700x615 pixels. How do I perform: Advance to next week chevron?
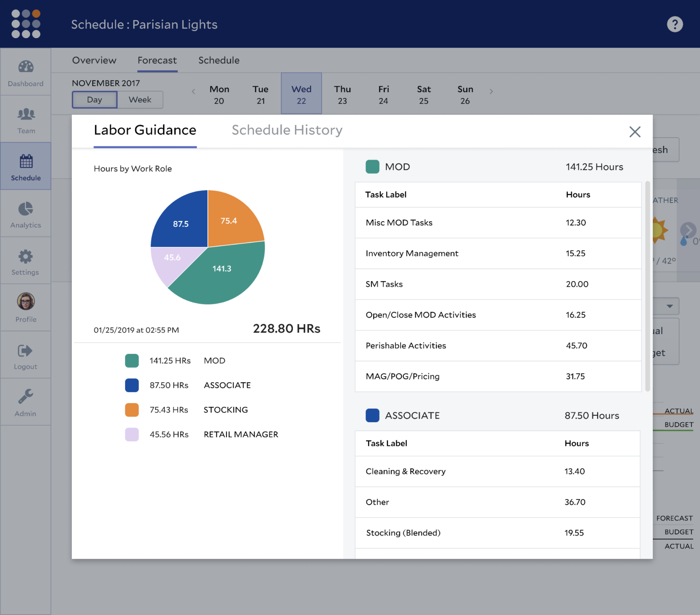pyautogui.click(x=491, y=92)
